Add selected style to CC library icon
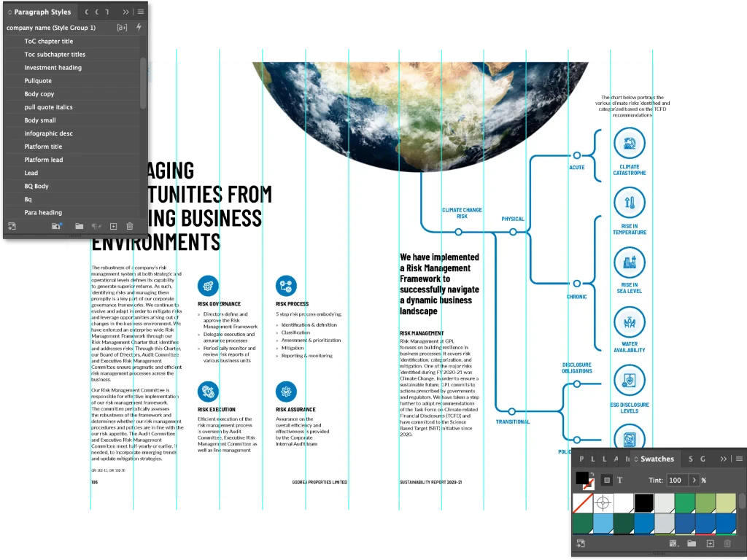The height and width of the screenshot is (560, 747). 57,226
